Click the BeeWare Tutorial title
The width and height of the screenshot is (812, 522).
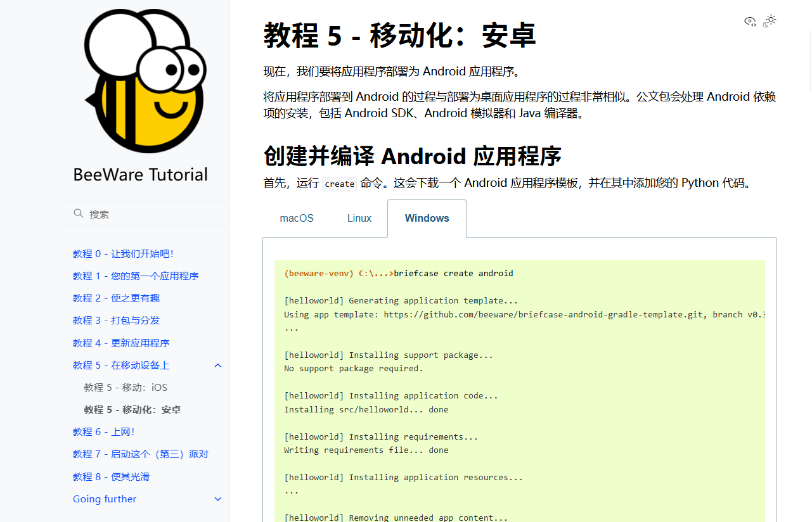(141, 175)
